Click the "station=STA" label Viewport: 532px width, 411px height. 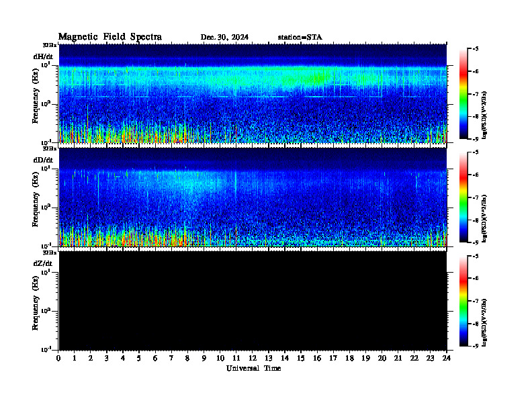300,38
